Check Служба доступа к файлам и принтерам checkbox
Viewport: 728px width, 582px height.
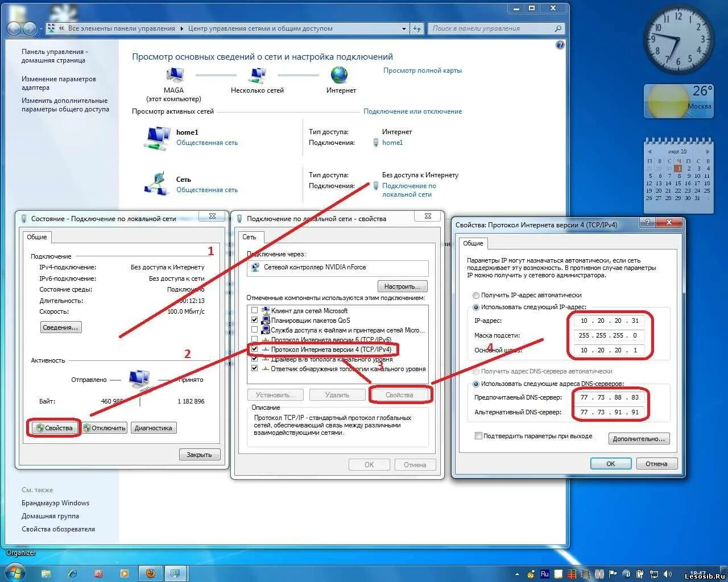pos(255,330)
